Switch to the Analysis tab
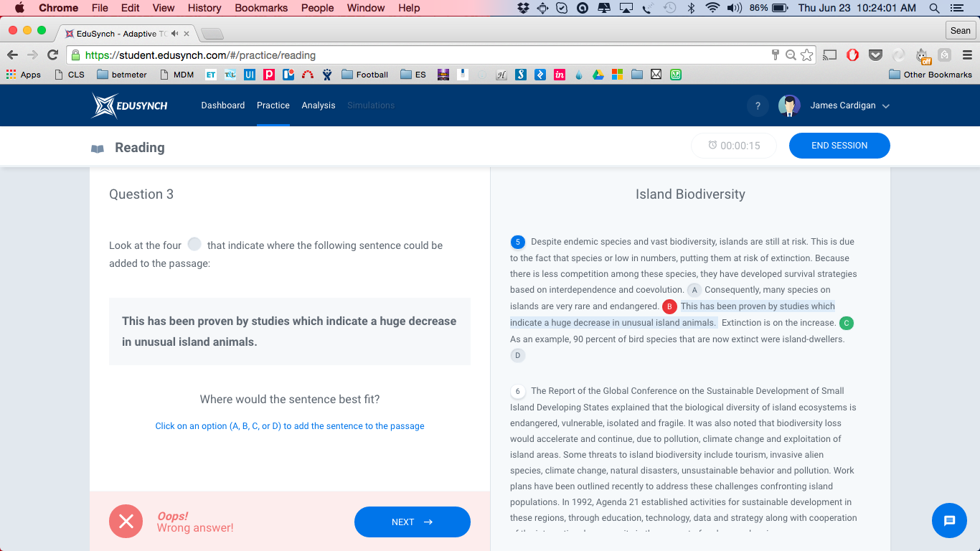Image resolution: width=980 pixels, height=551 pixels. tap(318, 105)
